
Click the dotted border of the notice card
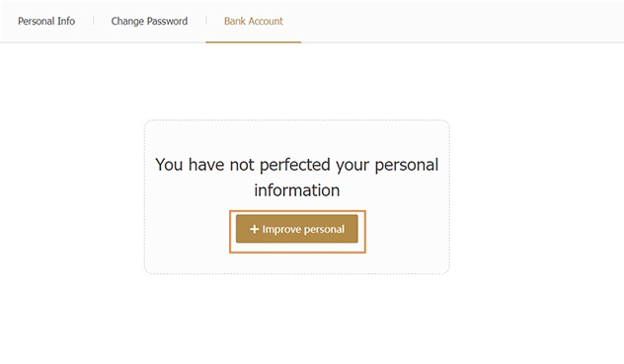click(x=297, y=120)
